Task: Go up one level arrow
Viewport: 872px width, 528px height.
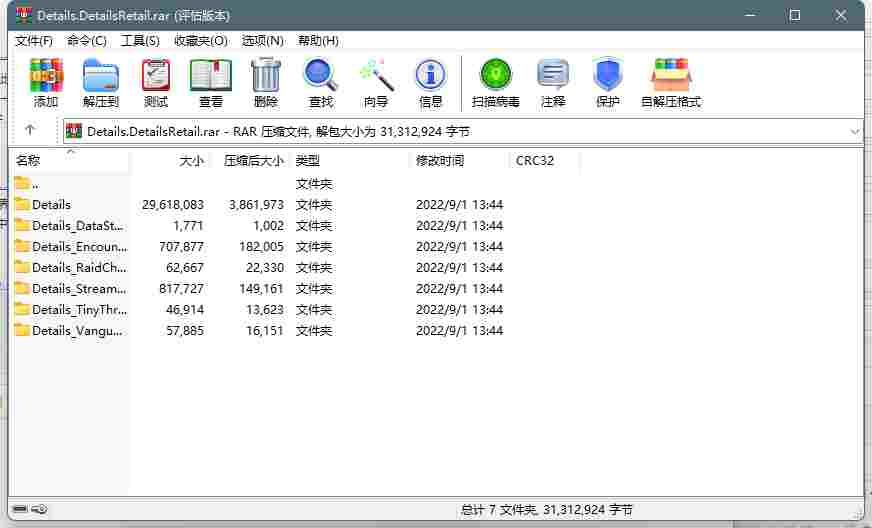Action: (30, 130)
